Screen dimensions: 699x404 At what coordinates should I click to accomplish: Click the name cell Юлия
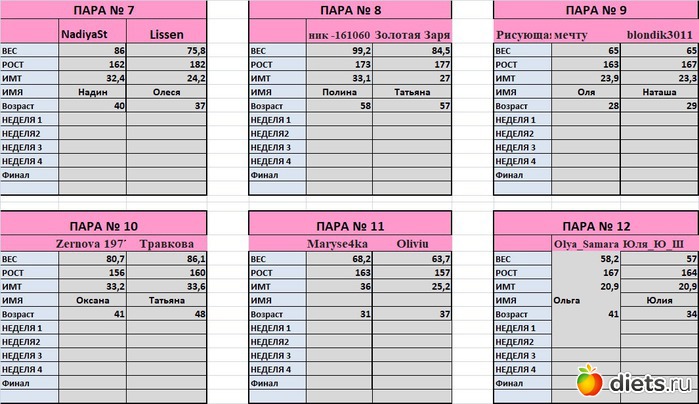point(654,299)
